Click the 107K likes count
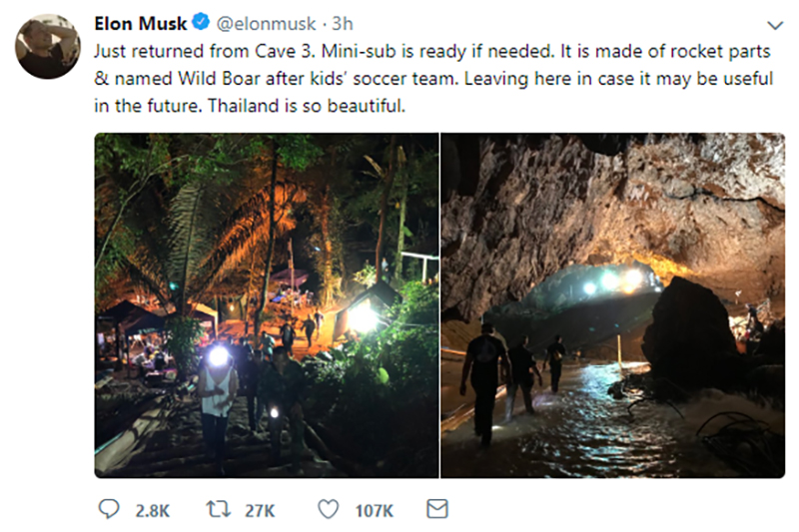Viewport: 799px width, 532px height. 374,511
